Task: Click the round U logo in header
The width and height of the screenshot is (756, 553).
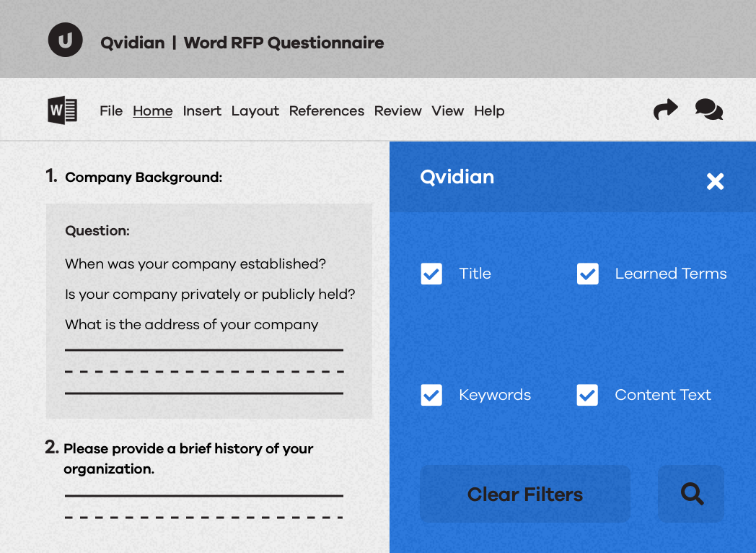Action: coord(65,40)
